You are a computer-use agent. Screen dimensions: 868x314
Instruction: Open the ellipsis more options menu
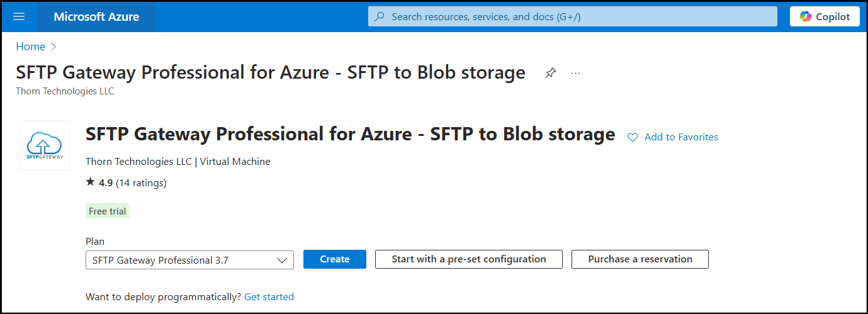click(x=575, y=73)
